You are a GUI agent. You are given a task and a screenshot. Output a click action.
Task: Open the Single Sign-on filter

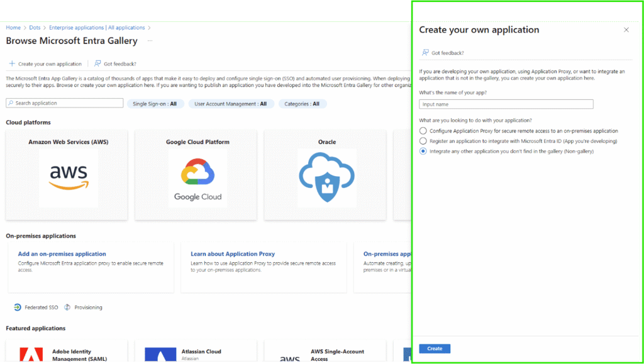(155, 104)
